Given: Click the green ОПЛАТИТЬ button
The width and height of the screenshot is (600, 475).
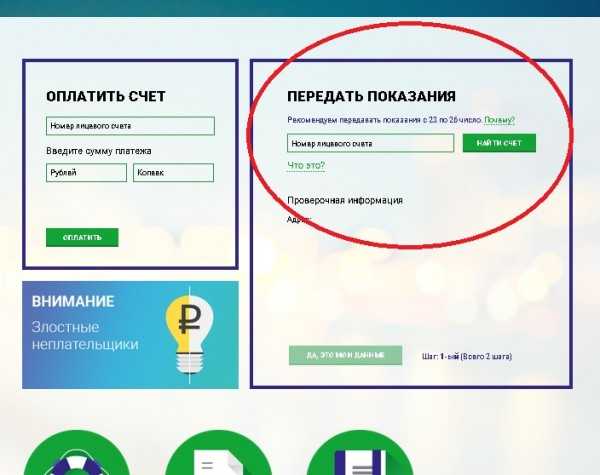Looking at the screenshot, I should click(82, 237).
